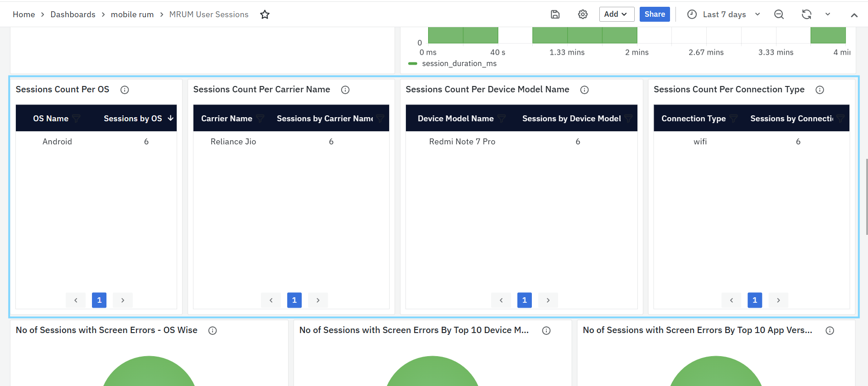Filter the Device Model Name column
Image resolution: width=868 pixels, height=386 pixels.
[x=502, y=119]
